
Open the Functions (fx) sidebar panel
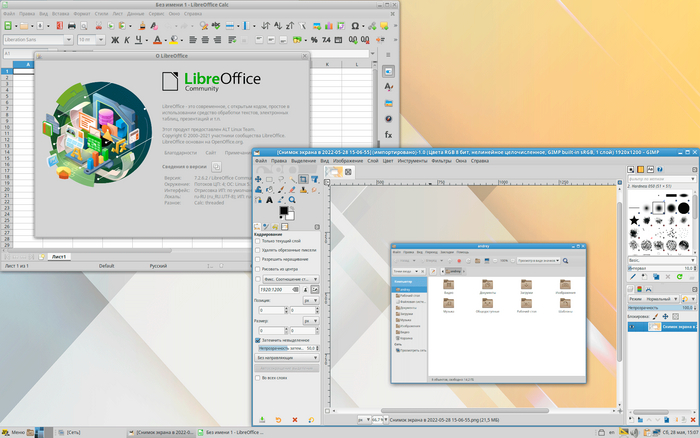[x=389, y=134]
